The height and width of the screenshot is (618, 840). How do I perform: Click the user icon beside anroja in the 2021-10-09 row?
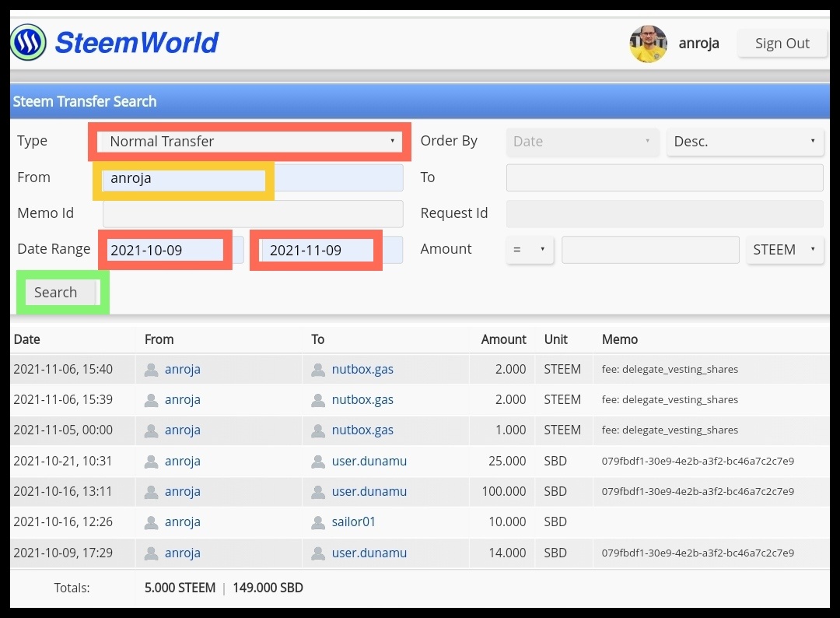click(152, 553)
